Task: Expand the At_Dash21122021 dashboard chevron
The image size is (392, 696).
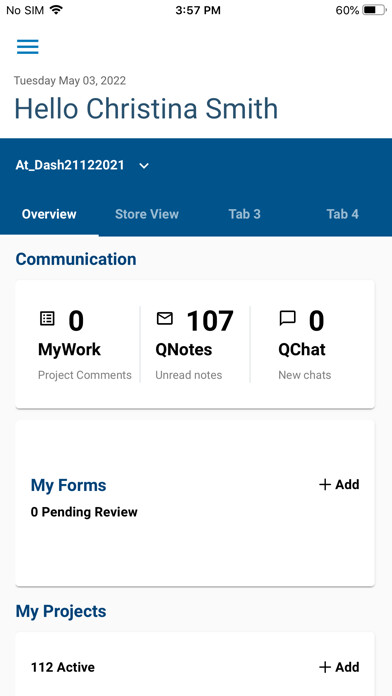Action: (144, 166)
